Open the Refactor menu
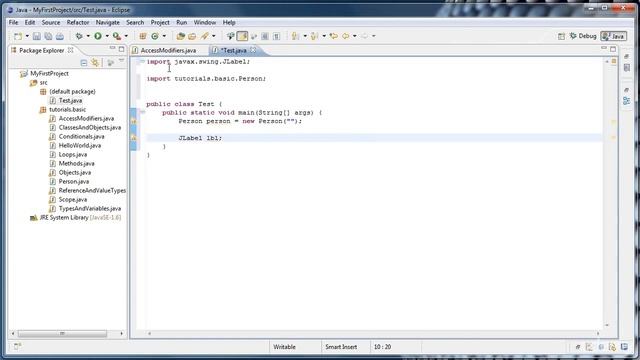Viewport: 640px width, 360px height. coord(78,22)
